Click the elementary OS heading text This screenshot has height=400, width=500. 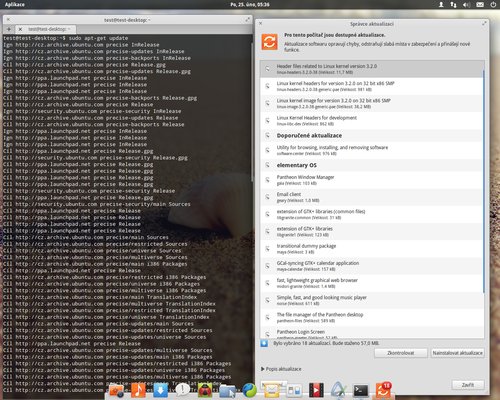[x=297, y=165]
